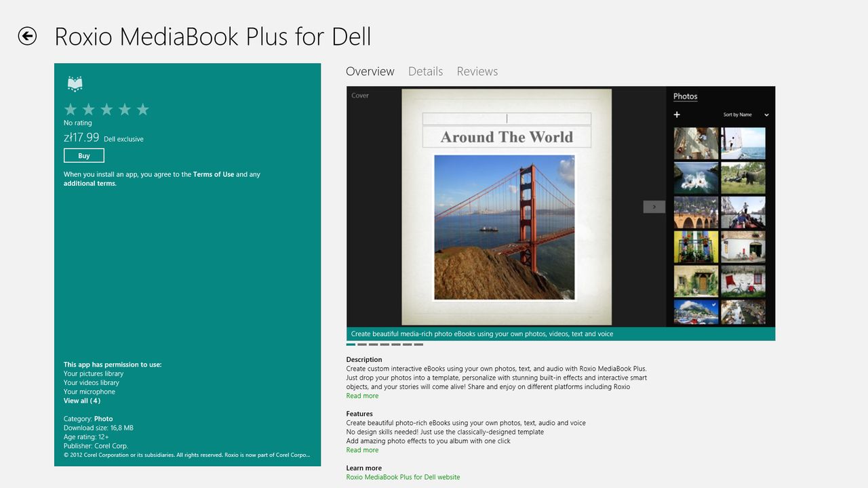Select the arched bridge photo thumbnail
The height and width of the screenshot is (488, 868).
click(x=696, y=213)
